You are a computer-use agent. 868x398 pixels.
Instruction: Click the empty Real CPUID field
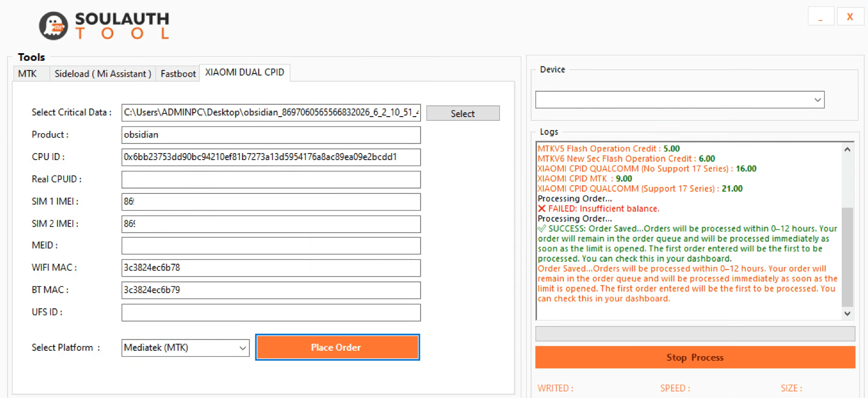point(271,179)
